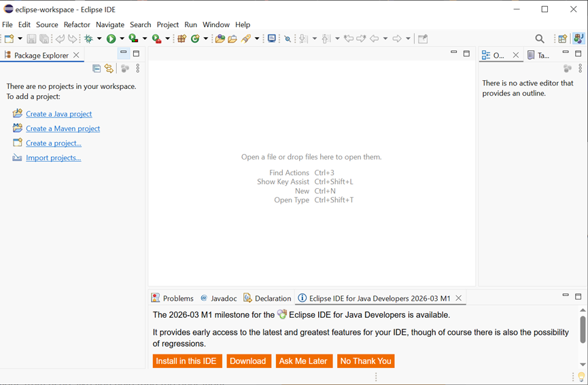Open Package Explorer View Menu dots
588x385 pixels.
click(137, 68)
